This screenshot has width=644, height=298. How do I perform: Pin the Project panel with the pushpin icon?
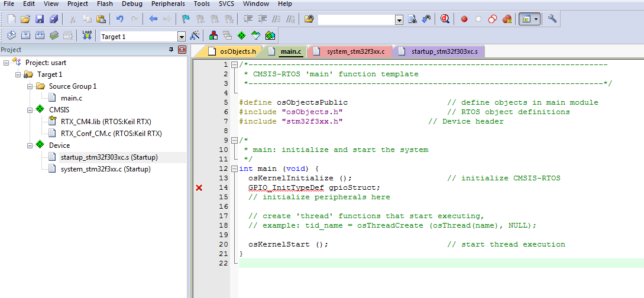tap(171, 50)
